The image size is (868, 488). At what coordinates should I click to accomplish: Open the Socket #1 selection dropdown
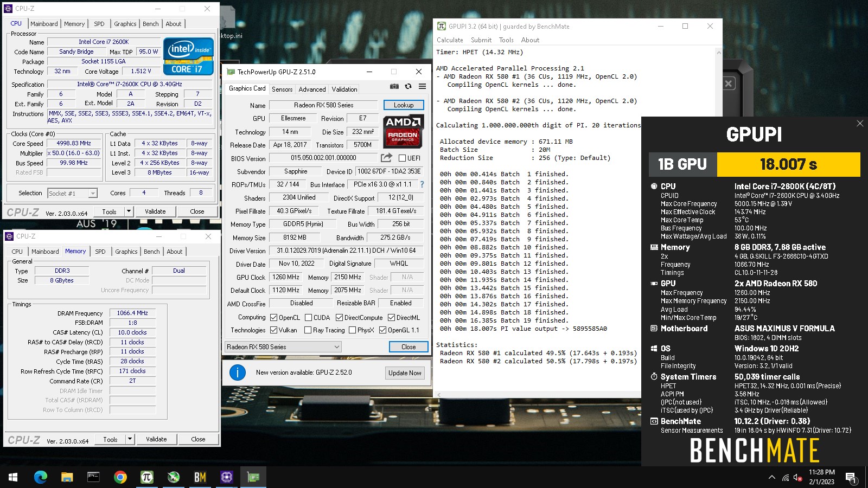[73, 194]
